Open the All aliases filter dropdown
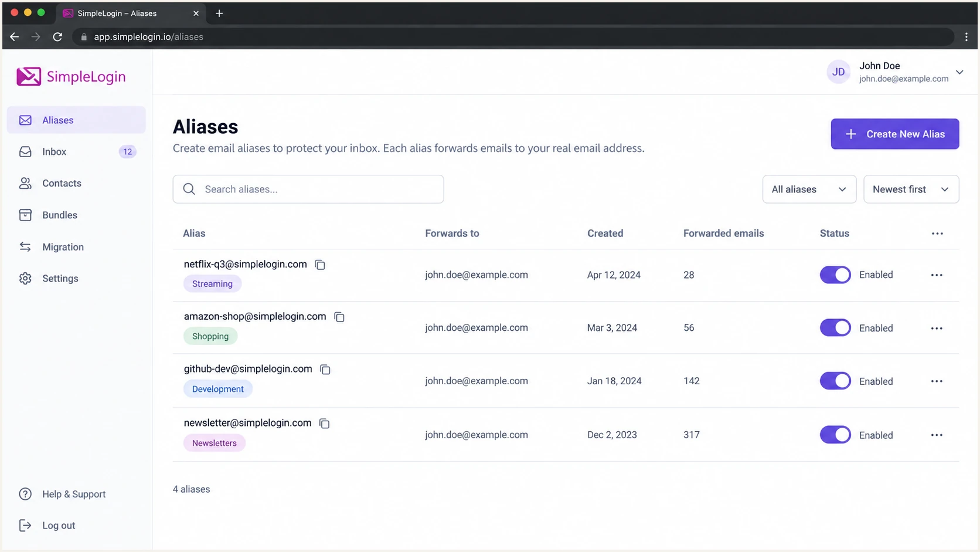 pos(809,189)
